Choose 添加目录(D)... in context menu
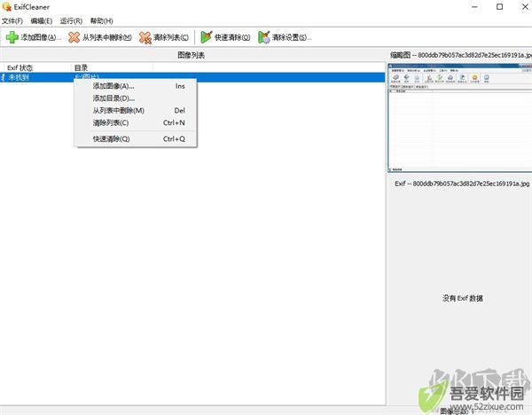This screenshot has height=415, width=532. point(136,98)
